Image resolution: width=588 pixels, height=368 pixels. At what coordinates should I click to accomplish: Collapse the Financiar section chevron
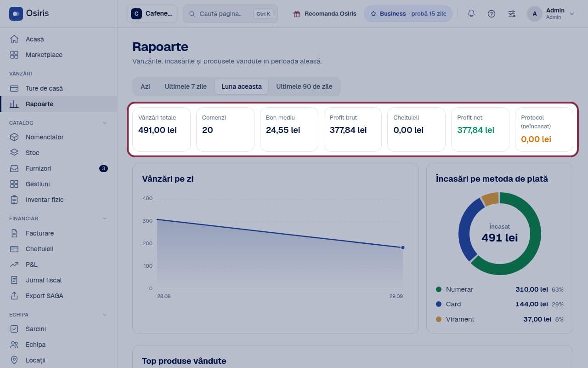click(x=104, y=218)
